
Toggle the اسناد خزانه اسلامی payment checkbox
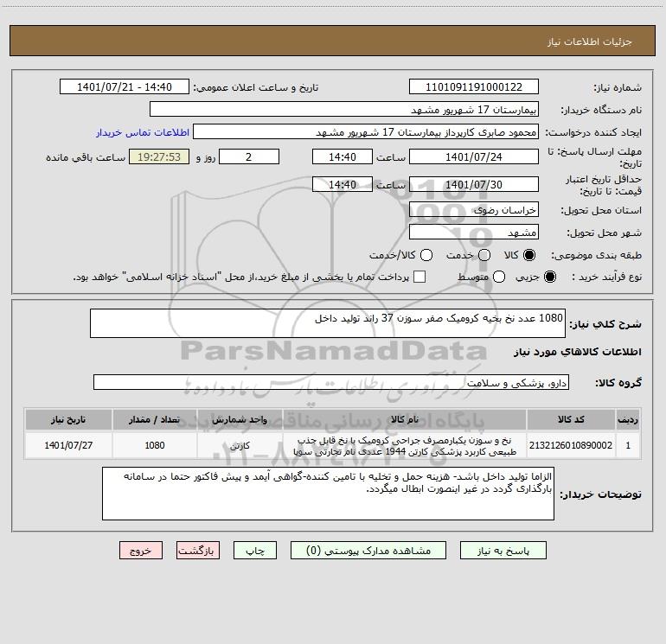coord(419,277)
